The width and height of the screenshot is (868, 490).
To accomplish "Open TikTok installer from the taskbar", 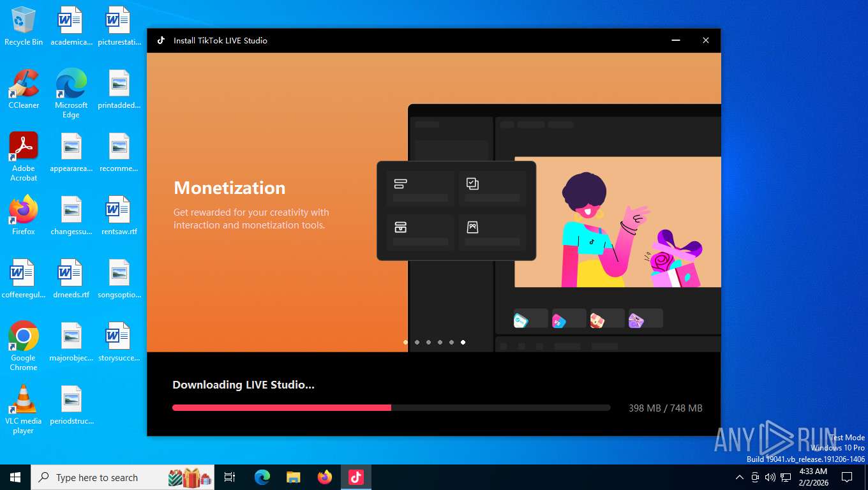I will coord(355,477).
